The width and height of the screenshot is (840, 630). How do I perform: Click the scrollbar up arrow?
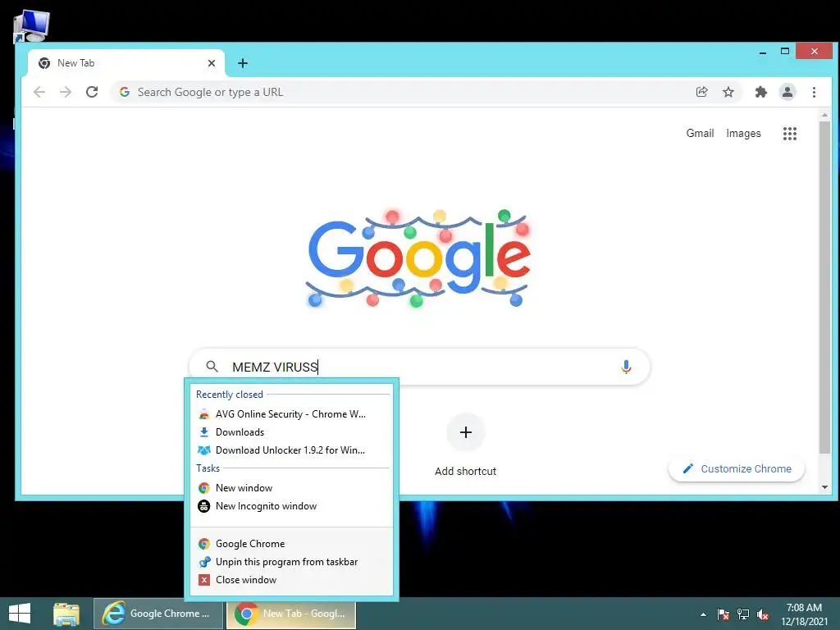point(824,115)
